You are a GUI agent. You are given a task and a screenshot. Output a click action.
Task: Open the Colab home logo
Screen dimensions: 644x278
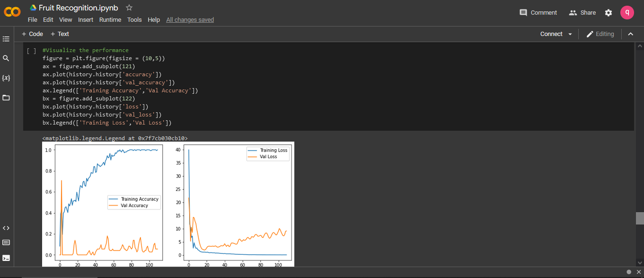tap(12, 12)
